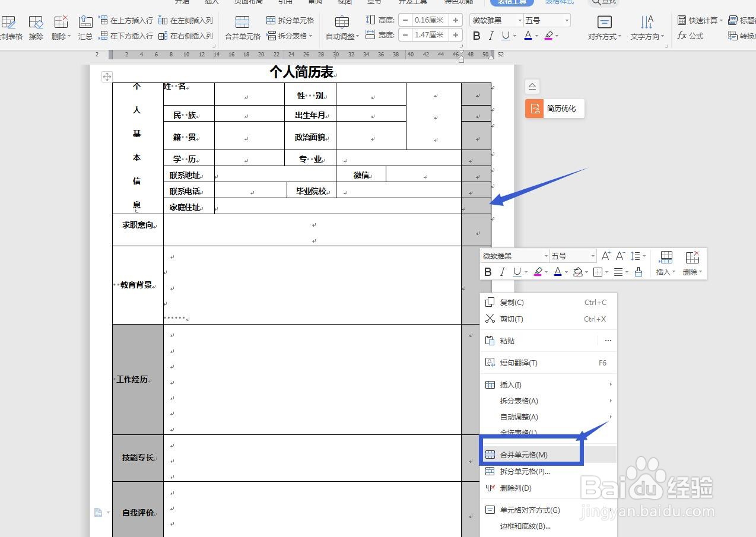Click the 快速计算 quick calculate button
The width and height of the screenshot is (756, 537).
(700, 20)
